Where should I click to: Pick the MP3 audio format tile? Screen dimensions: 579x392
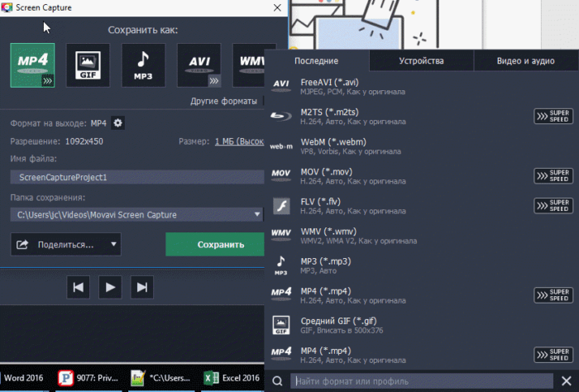tap(143, 65)
